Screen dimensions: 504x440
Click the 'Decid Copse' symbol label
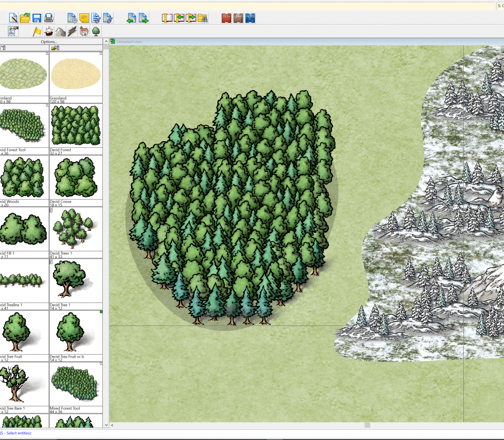coord(60,202)
